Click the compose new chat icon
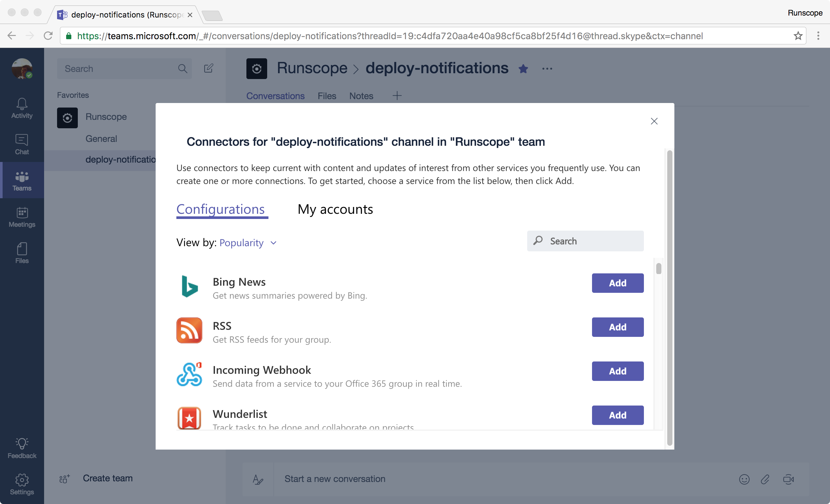This screenshot has width=830, height=504. tap(209, 68)
